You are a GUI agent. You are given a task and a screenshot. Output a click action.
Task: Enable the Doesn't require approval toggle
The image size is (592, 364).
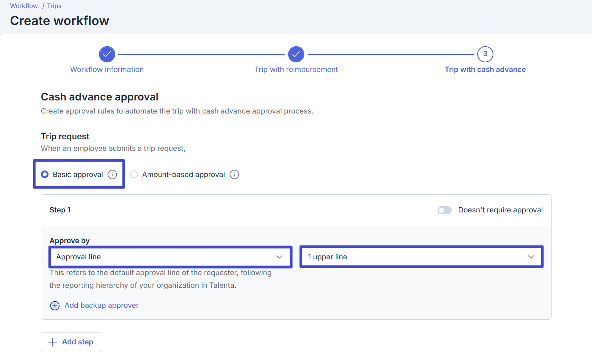point(444,210)
